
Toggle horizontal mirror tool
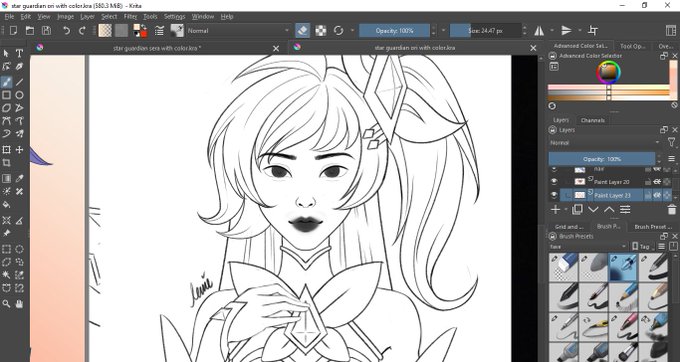pyautogui.click(x=539, y=30)
